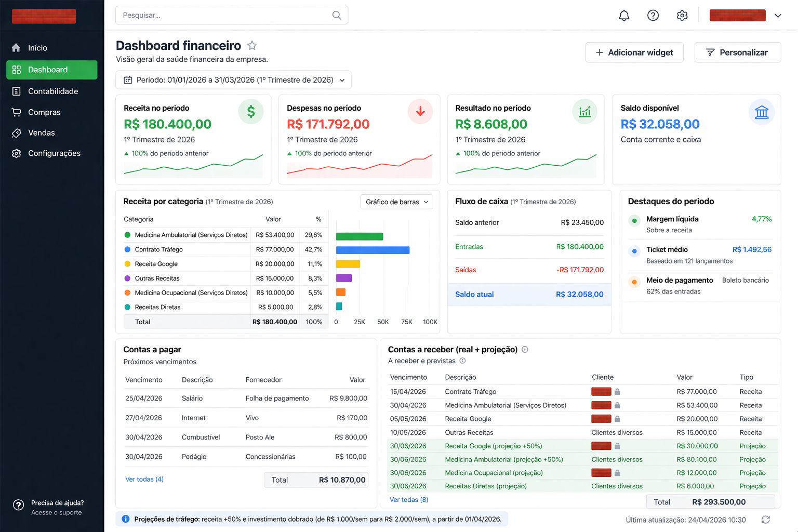Open Vendas from the sidebar

coord(41,132)
